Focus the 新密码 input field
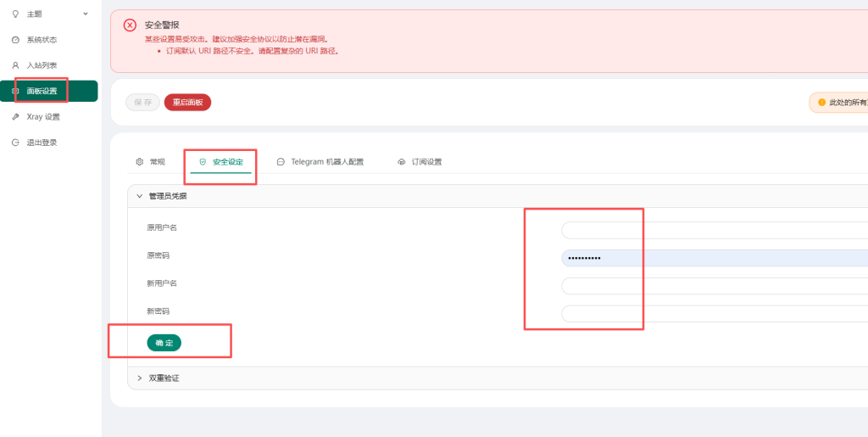The image size is (868, 437). coord(715,313)
